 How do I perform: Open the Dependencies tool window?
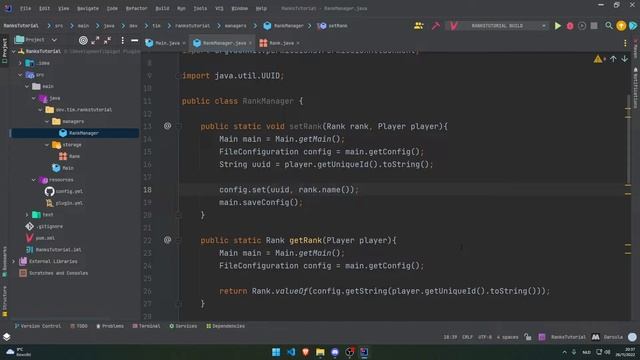[x=225, y=326]
